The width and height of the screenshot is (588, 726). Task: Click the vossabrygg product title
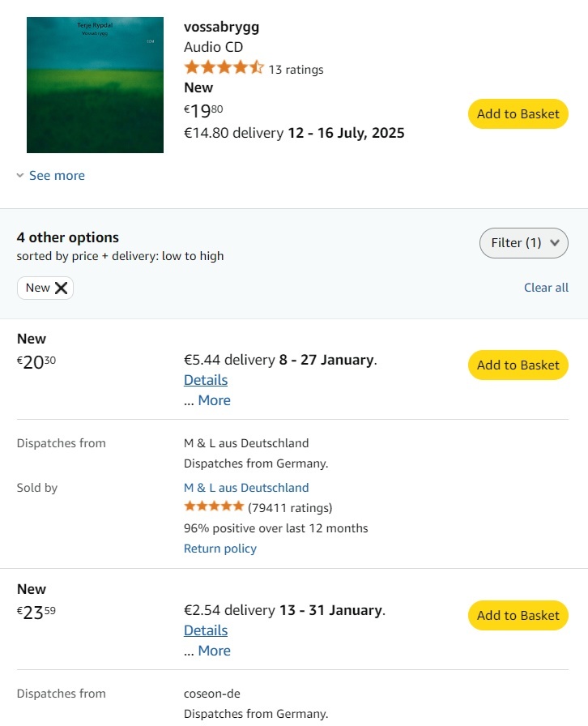[x=221, y=27]
